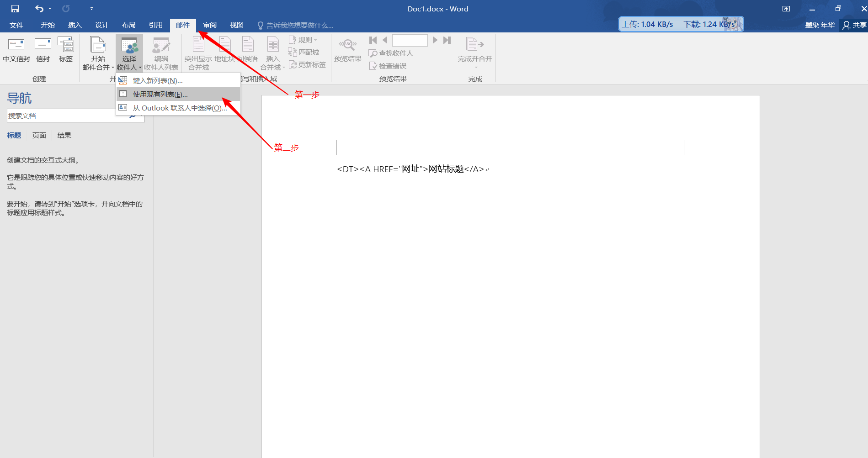Click the 共享 share button
Screen dimensions: 868x458
854,25
